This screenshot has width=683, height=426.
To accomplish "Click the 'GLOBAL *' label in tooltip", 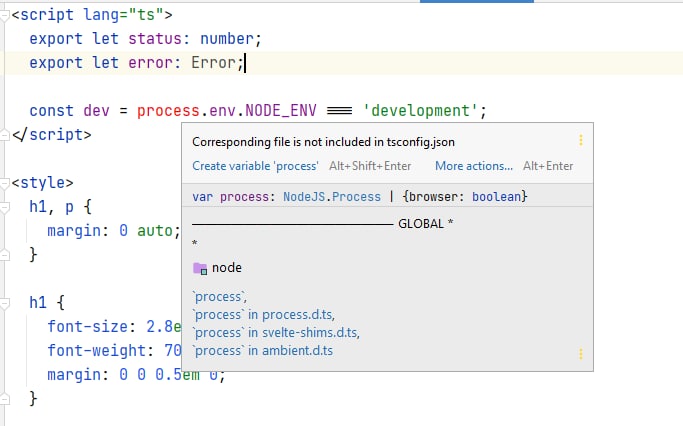I will click(x=426, y=224).
